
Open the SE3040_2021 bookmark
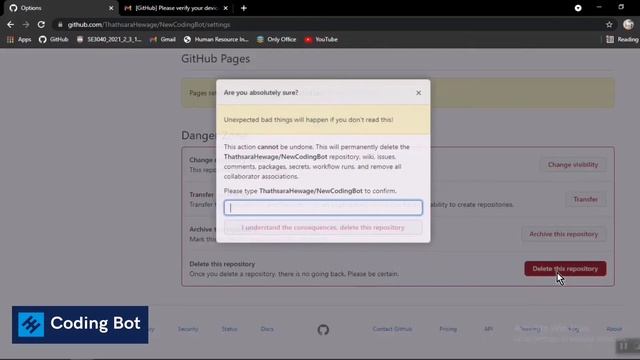click(109, 40)
